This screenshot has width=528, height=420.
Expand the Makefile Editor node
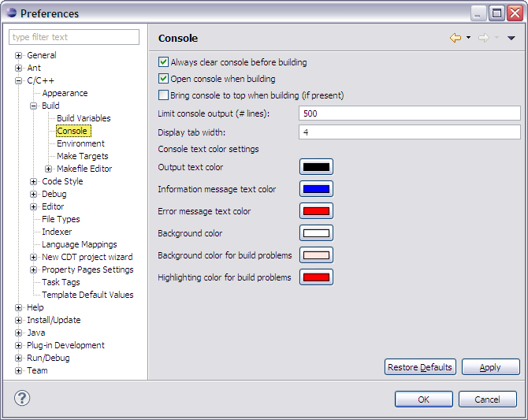pyautogui.click(x=48, y=169)
